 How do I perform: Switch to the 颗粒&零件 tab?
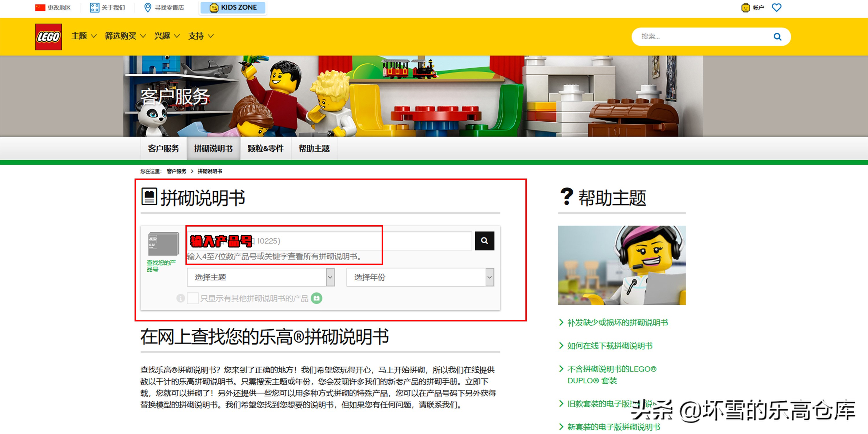pos(266,148)
